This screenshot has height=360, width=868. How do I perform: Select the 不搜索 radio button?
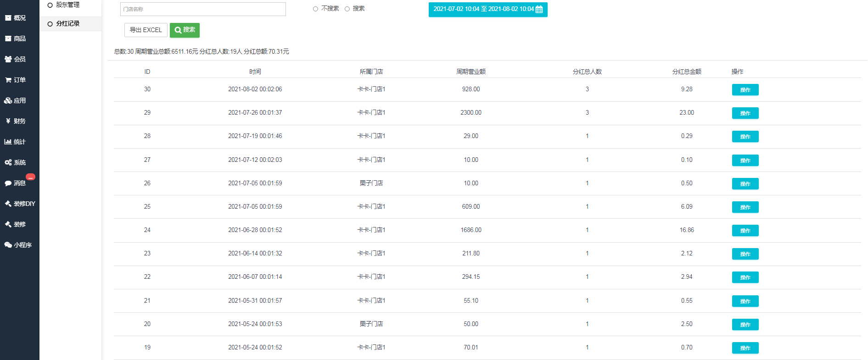coord(315,9)
